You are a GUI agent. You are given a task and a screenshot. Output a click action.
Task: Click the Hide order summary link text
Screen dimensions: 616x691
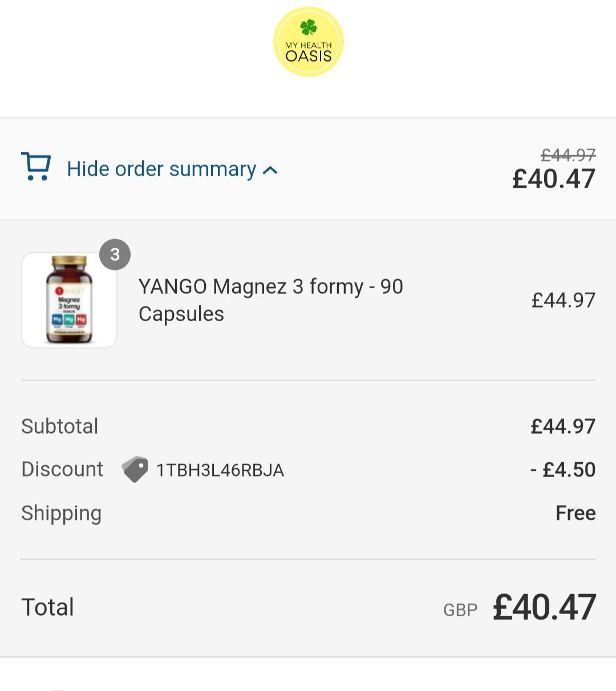point(161,169)
